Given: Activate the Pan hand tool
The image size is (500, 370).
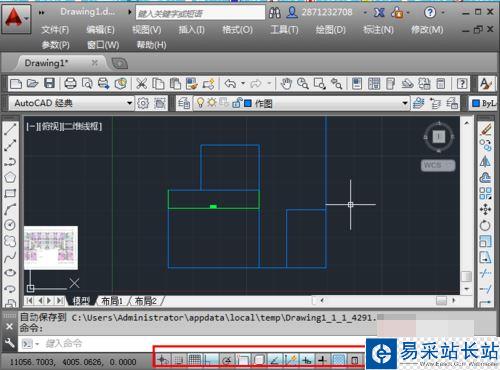Looking at the screenshot, I should pos(286,84).
